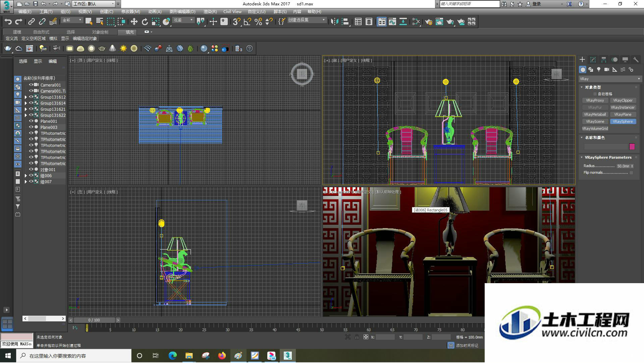This screenshot has width=644, height=363.
Task: Switch to the 对象绘制 ribbon tab
Action: pos(100,32)
